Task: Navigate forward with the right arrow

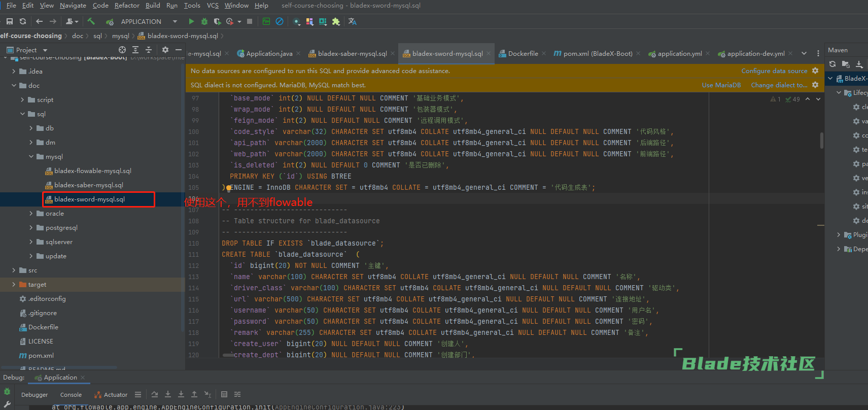Action: [53, 21]
